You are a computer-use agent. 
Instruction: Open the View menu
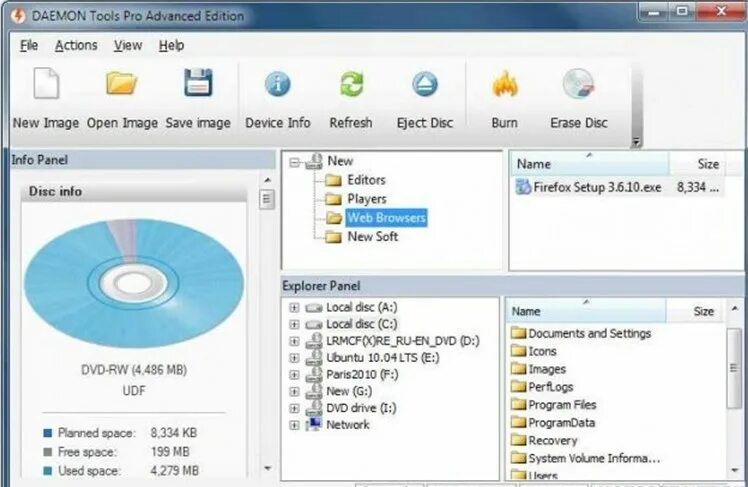[128, 45]
